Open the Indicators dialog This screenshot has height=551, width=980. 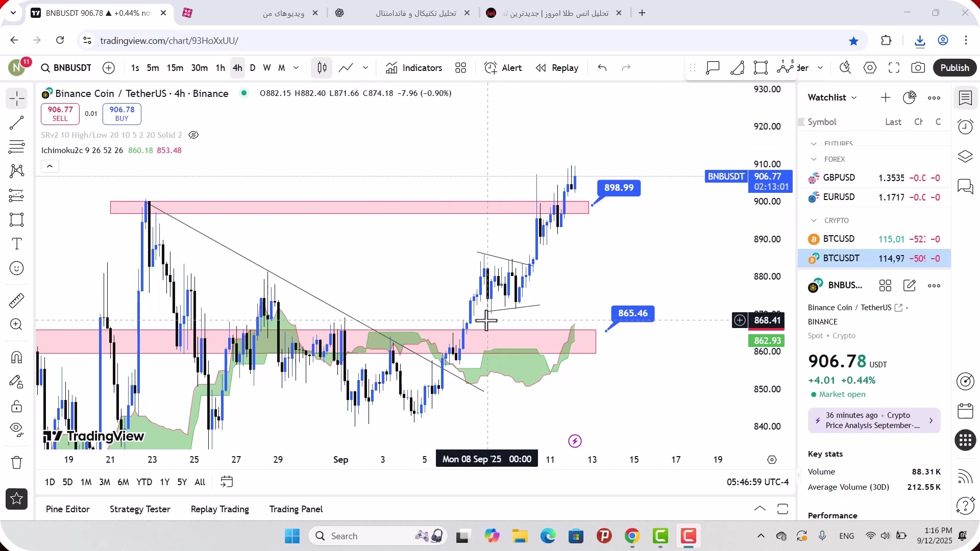click(414, 68)
